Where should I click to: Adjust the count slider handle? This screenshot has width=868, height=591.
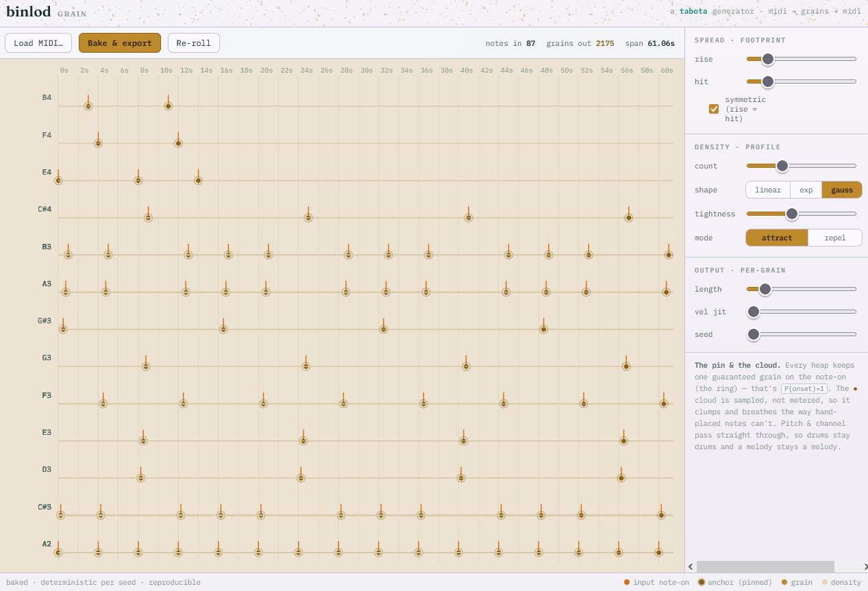click(x=782, y=166)
